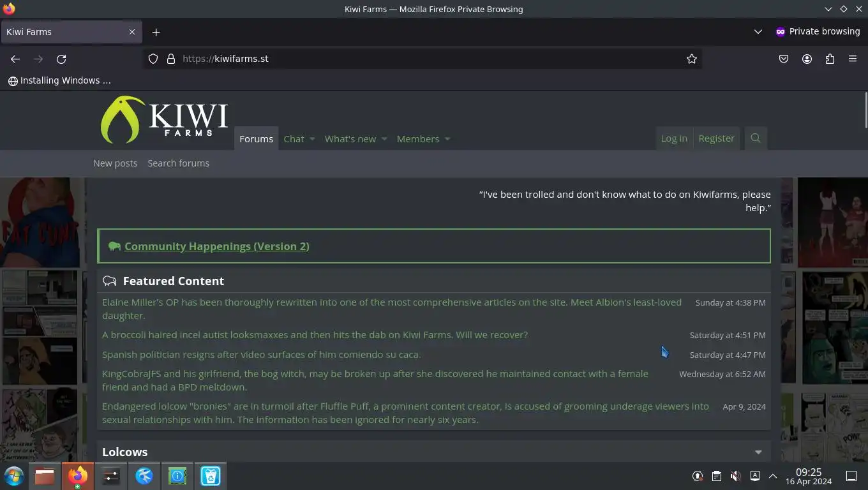
Task: Open the system info chip icon in the taskbar
Action: [x=177, y=476]
